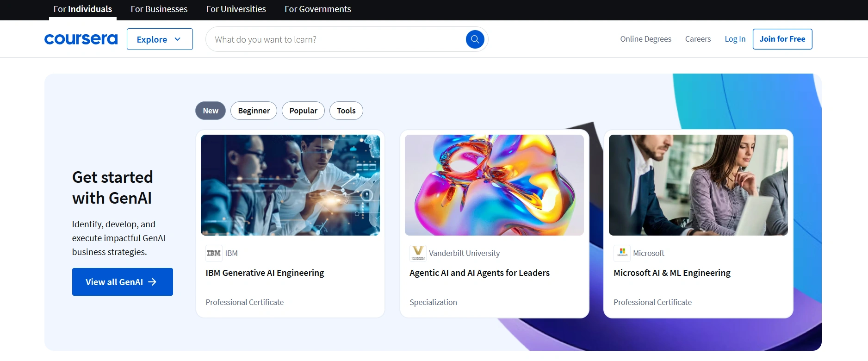Viewport: 868px width, 361px height.
Task: Click the IBM logo icon
Action: (214, 253)
